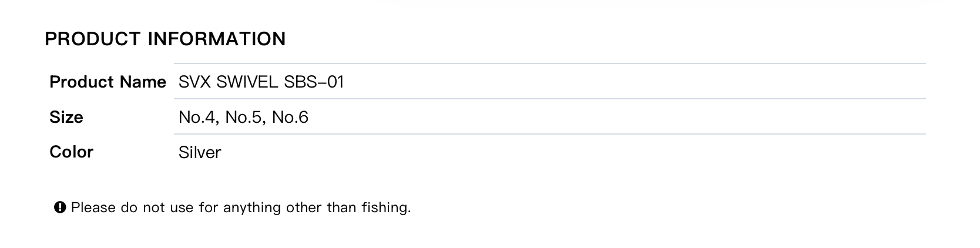Select the "No.6" size value
Image resolution: width=980 pixels, height=248 pixels.
pyautogui.click(x=290, y=117)
